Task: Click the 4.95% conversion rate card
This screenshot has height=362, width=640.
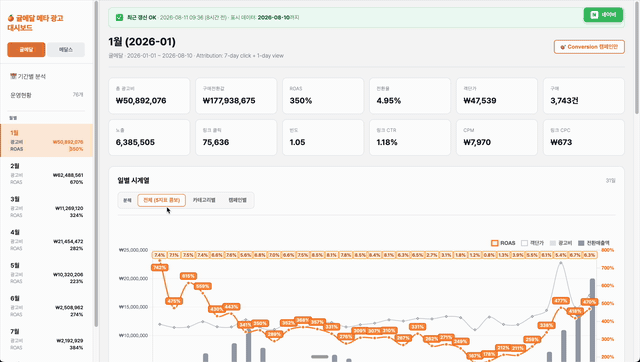Action: tap(410, 96)
